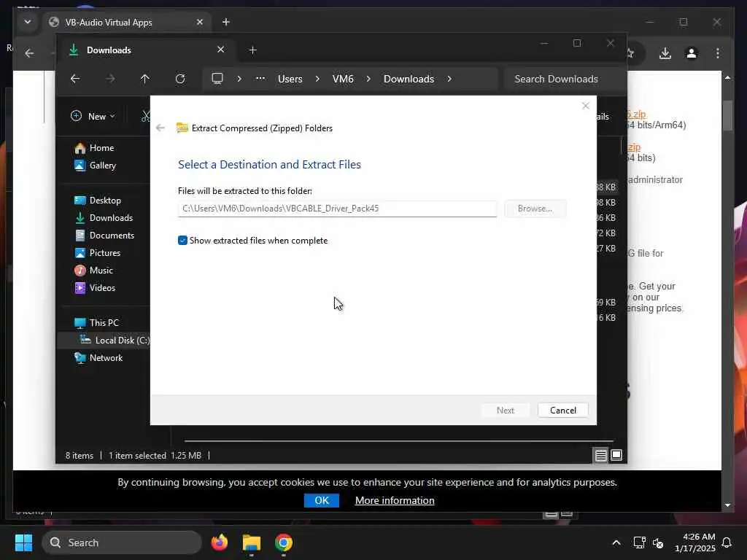Open the Windows Start menu

pos(23,542)
